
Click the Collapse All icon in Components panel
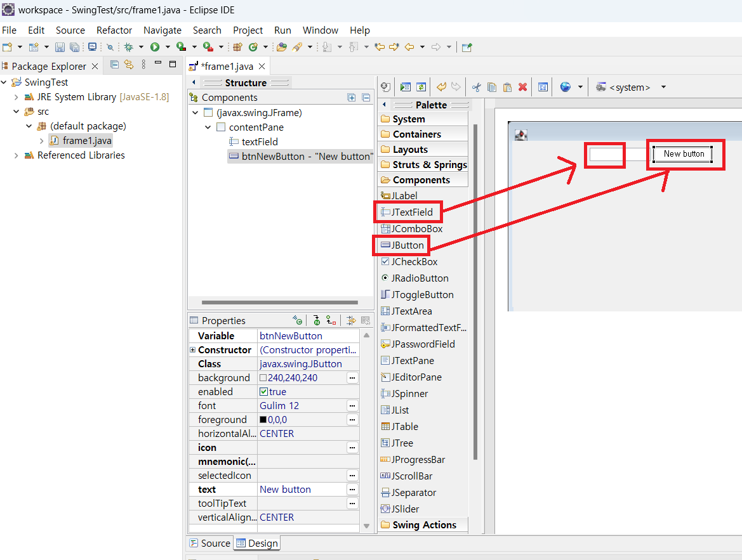pos(366,98)
